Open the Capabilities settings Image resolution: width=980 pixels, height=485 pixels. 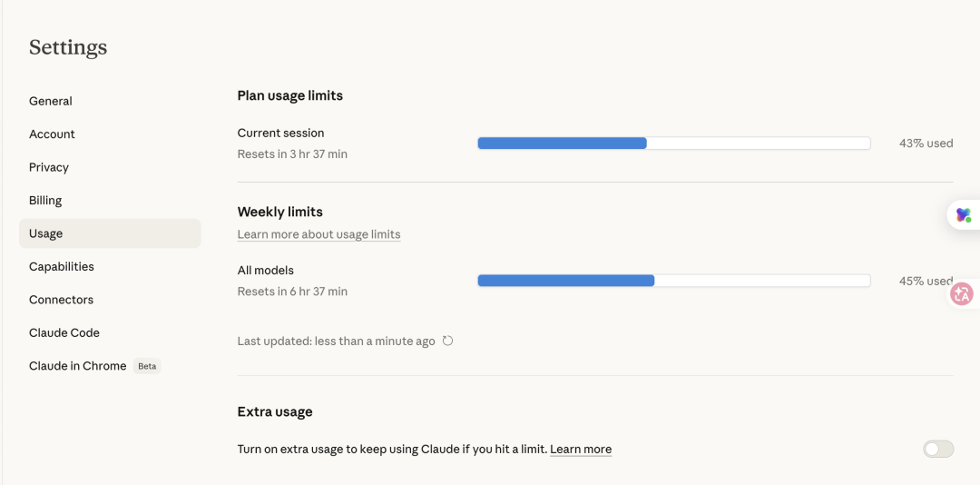[62, 267]
